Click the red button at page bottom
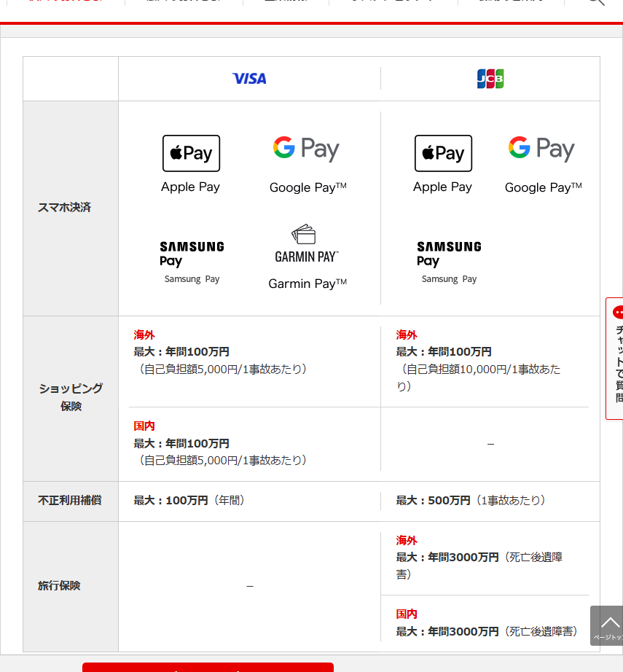623x672 pixels. click(208, 668)
